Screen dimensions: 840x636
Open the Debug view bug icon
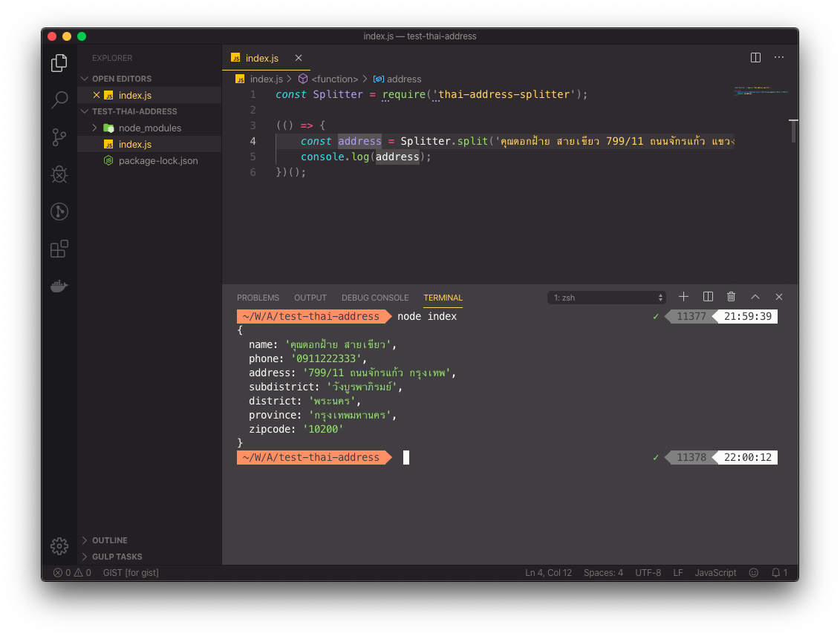(59, 174)
